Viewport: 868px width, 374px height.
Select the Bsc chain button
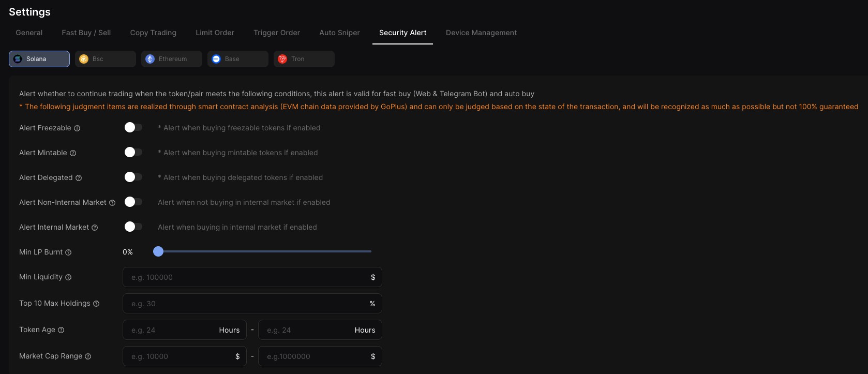tap(105, 59)
